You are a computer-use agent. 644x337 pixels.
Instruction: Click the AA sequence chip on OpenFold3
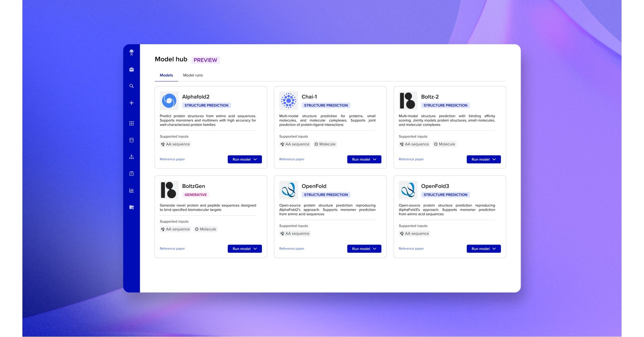[415, 234]
